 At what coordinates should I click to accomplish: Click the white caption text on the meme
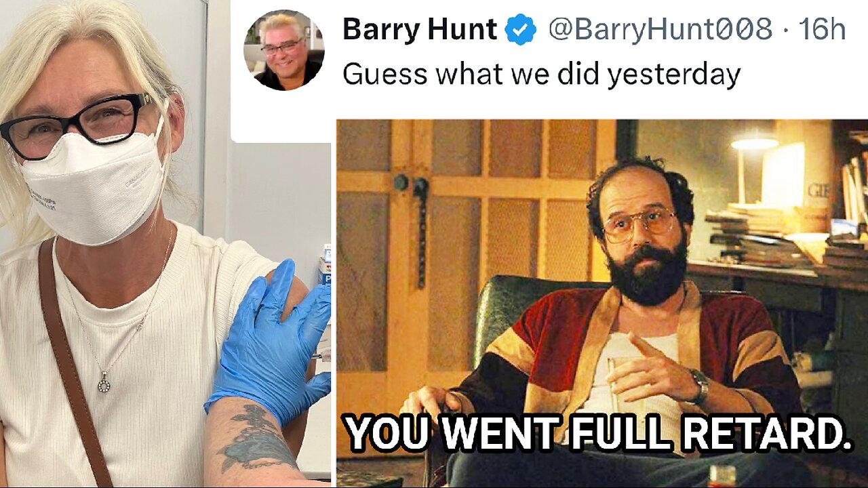[598, 433]
